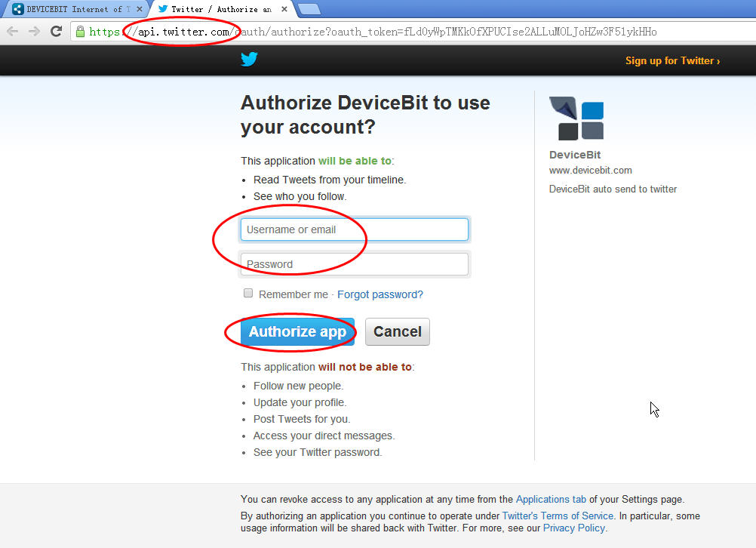Close the DEVICEBIT Internet of Things tab

140,9
